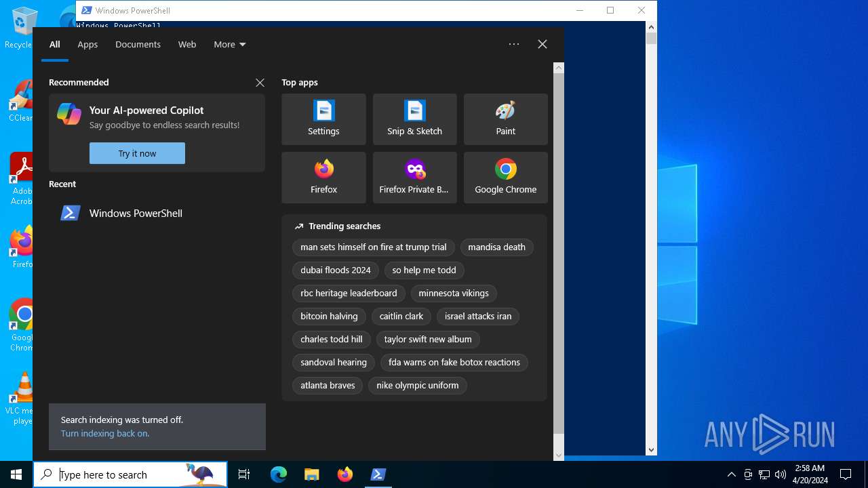The width and height of the screenshot is (868, 488).
Task: Click the search highlights bird image
Action: click(201, 474)
